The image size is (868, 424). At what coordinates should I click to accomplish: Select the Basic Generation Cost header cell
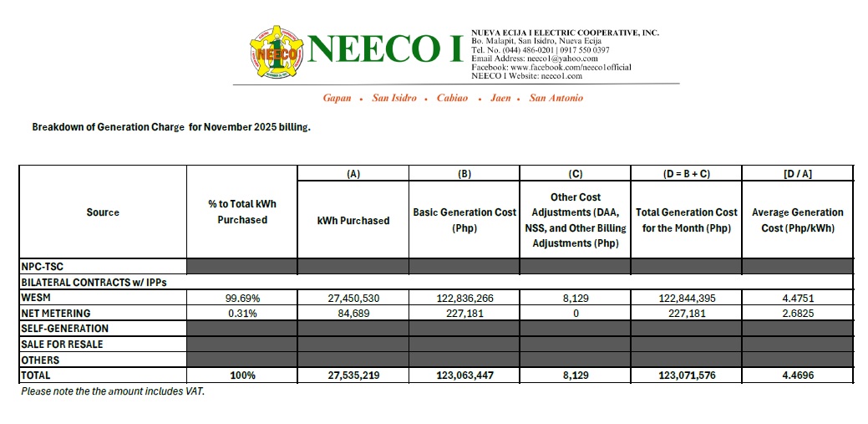pos(464,220)
